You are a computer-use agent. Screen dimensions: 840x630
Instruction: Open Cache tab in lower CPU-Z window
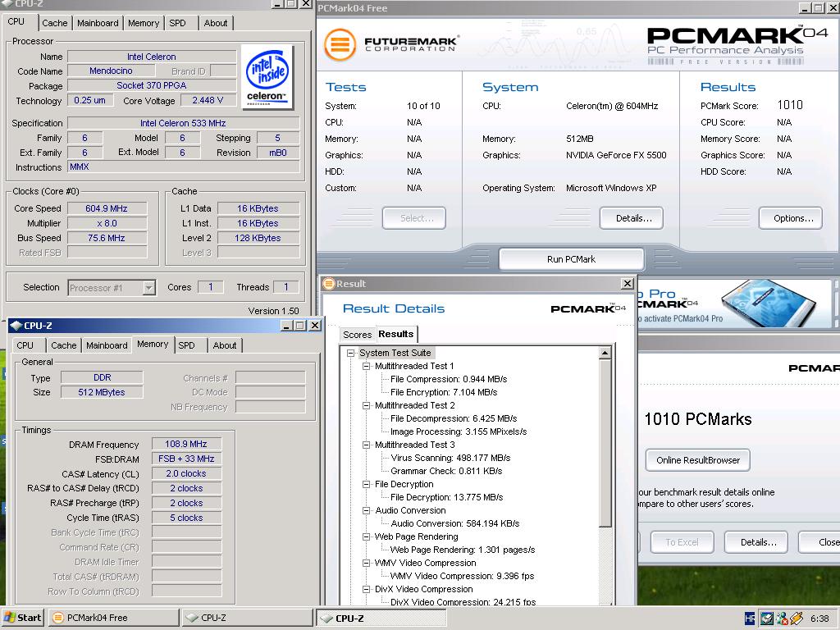click(x=64, y=345)
